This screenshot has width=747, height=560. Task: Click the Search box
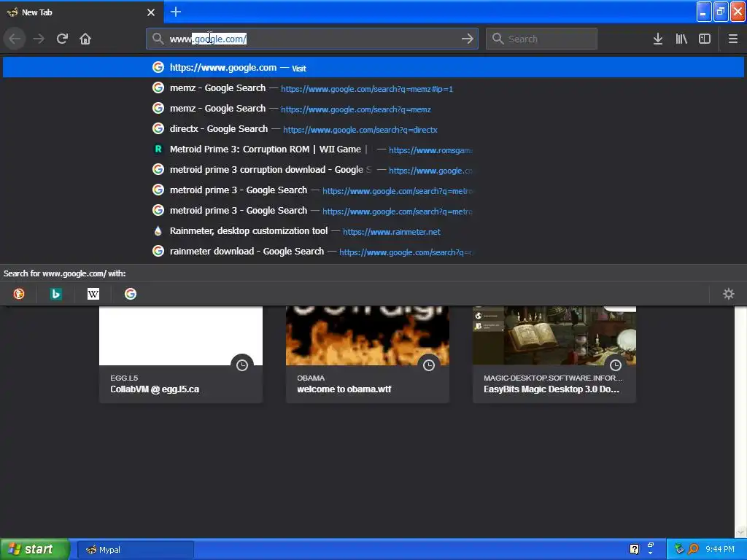[x=542, y=39]
